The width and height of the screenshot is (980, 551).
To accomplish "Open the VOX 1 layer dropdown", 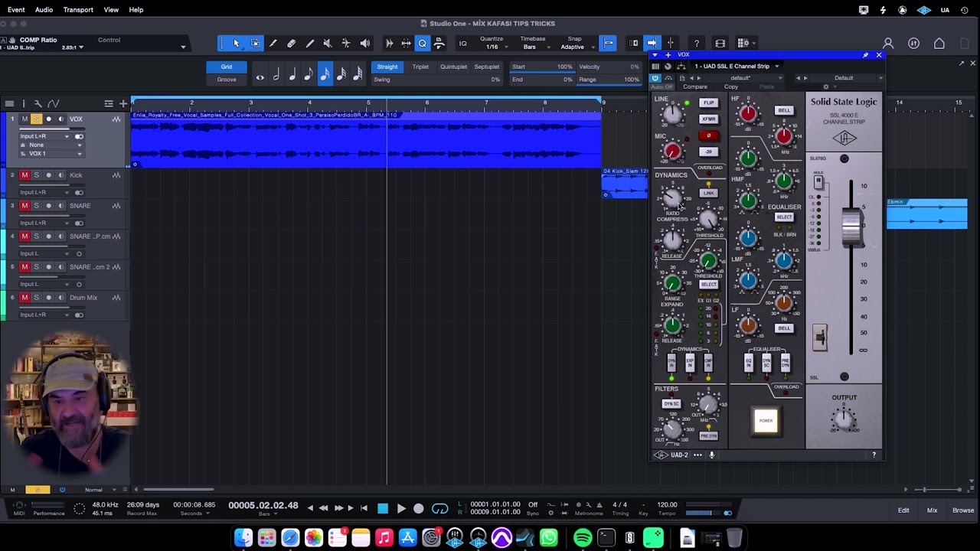I will point(51,154).
